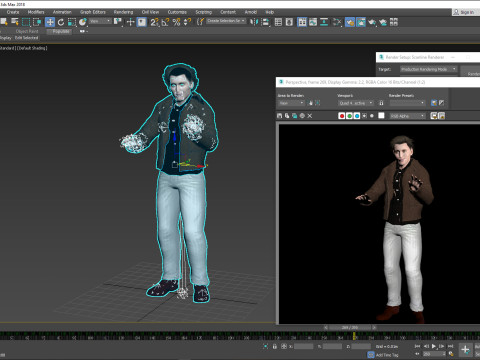Save the rendered image
The width and height of the screenshot is (480, 360).
point(279,116)
